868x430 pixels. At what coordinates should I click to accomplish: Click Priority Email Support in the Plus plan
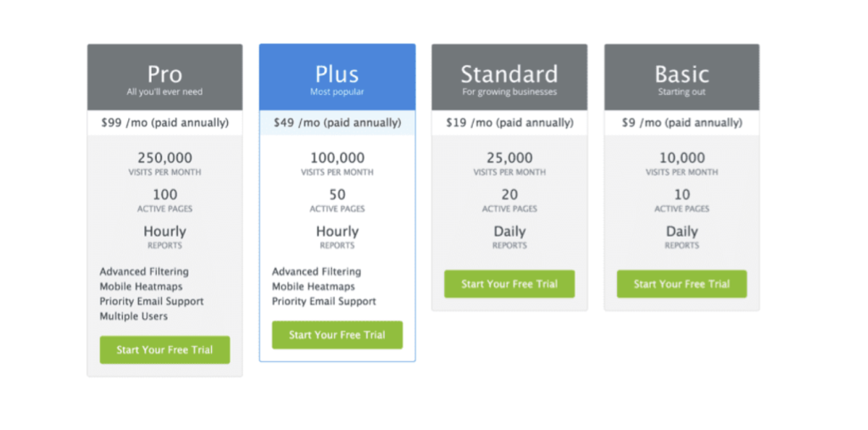click(324, 301)
